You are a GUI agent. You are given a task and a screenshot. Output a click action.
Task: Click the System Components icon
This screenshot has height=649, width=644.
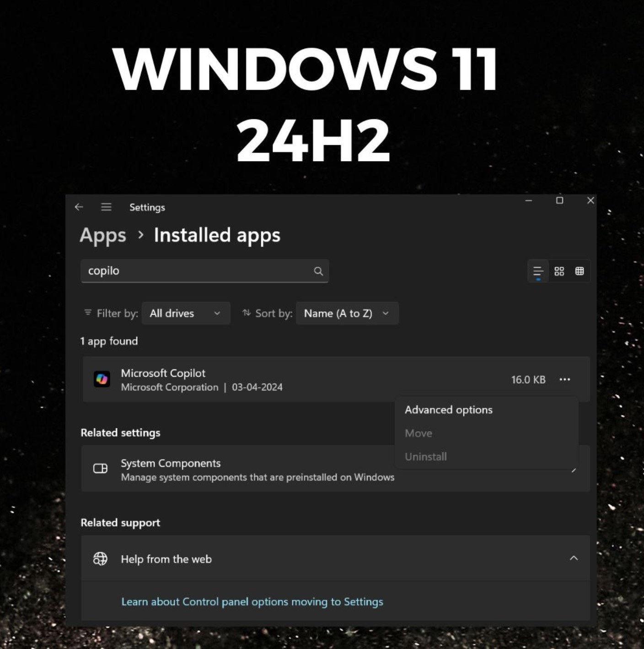pyautogui.click(x=100, y=469)
